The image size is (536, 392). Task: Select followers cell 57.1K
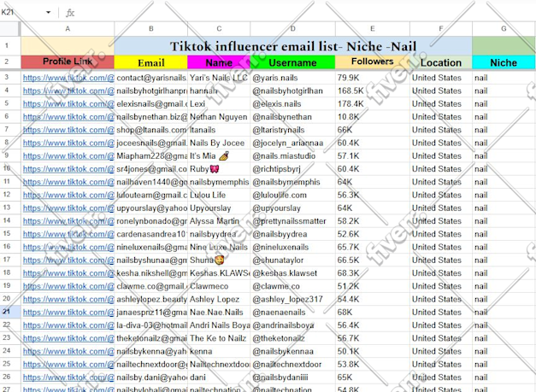[x=372, y=156]
